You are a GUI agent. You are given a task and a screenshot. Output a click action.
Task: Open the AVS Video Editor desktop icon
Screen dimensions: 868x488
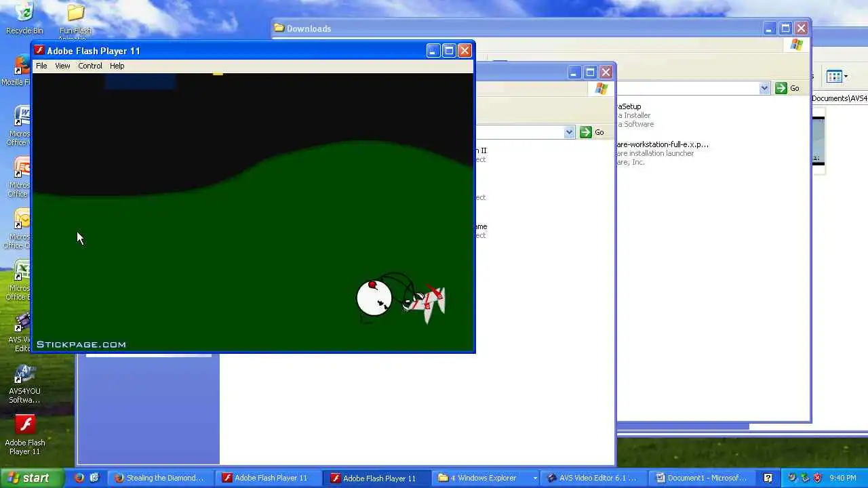click(x=21, y=331)
